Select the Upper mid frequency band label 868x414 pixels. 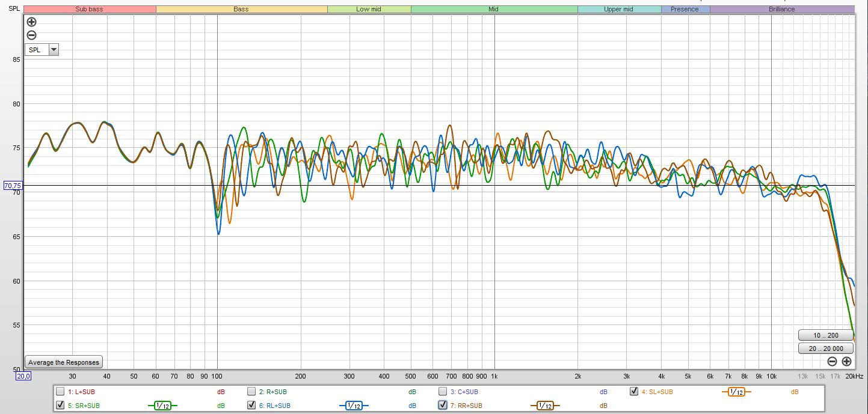(x=618, y=9)
